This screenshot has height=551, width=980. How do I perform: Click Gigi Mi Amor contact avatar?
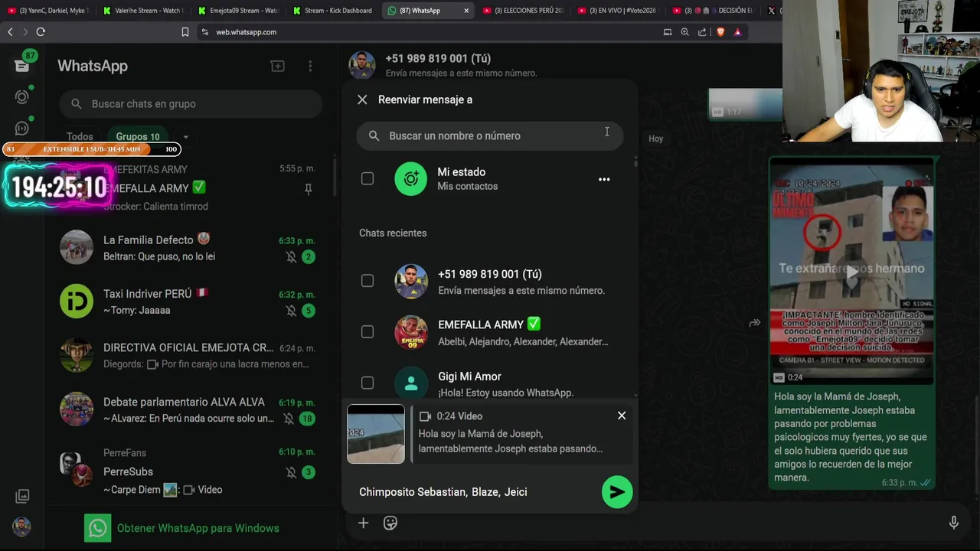(x=411, y=383)
